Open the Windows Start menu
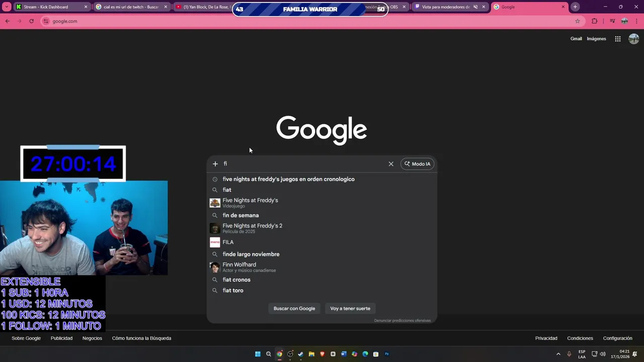The width and height of the screenshot is (644, 362). point(258,354)
